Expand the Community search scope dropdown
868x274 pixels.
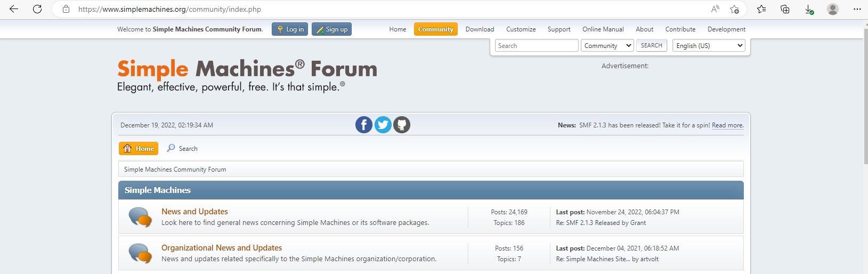(607, 45)
